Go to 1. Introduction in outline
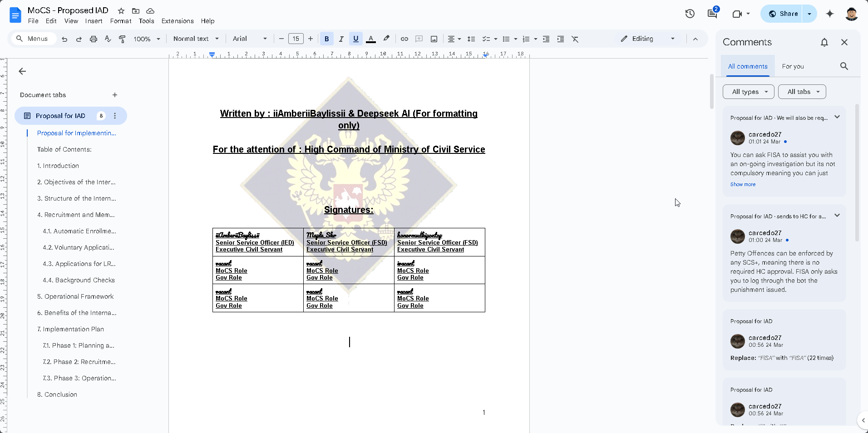The width and height of the screenshot is (868, 433). pos(58,166)
